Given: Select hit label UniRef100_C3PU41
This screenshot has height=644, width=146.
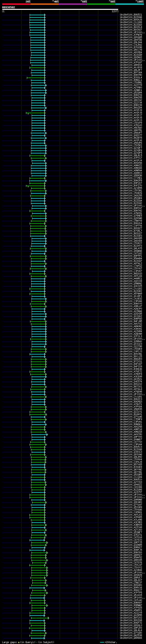Looking at the screenshot, I should [131, 422].
